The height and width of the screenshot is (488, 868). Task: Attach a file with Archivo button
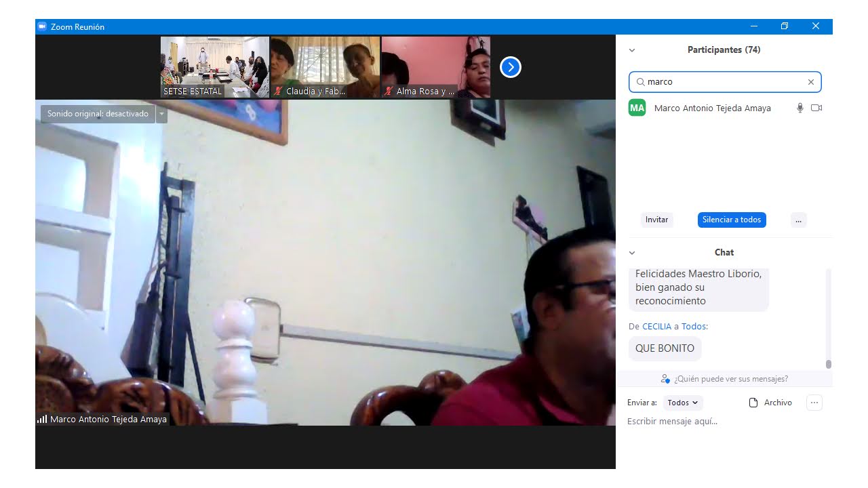coord(770,403)
